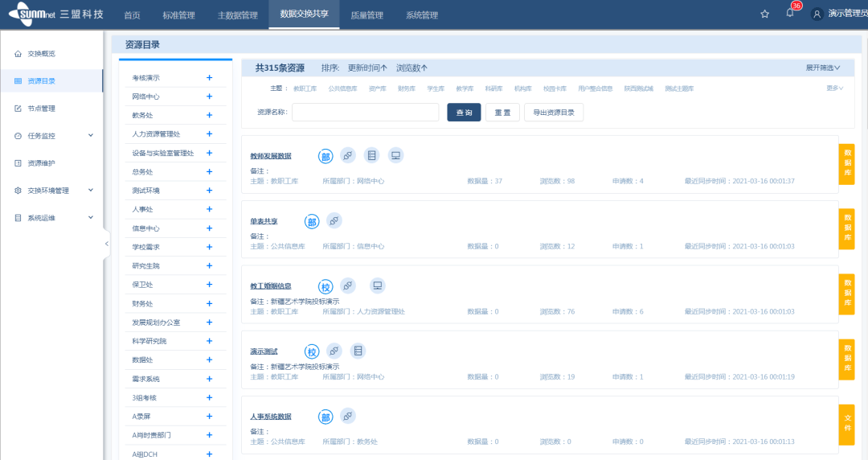Screen dimensions: 868x460
Task: Open the 教师发展数据 resource link
Action: point(271,156)
